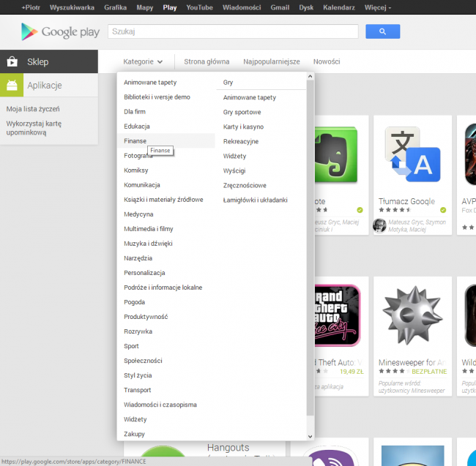Click the Sklep shopping bag icon
Image resolution: width=476 pixels, height=466 pixels.
(x=12, y=61)
